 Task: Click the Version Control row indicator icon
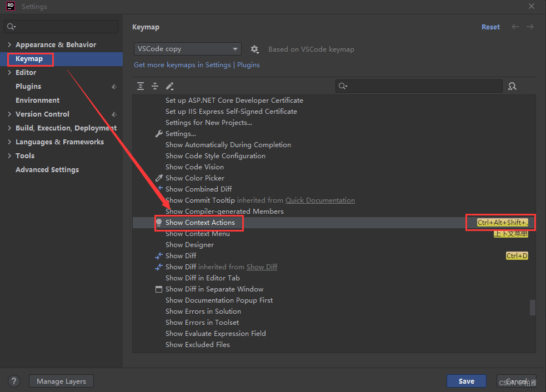114,114
